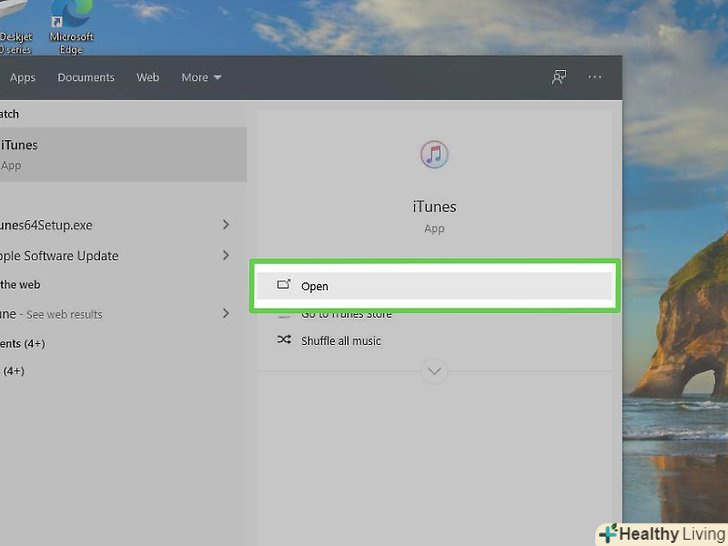Click Open for iTunes

pyautogui.click(x=434, y=286)
